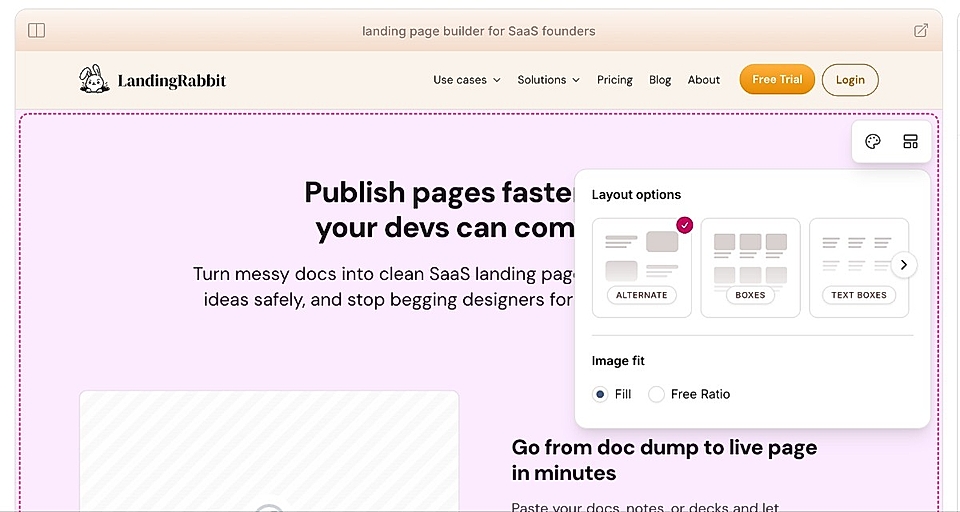Go to the Pricing page
Screen dimensions: 960x512
615,80
